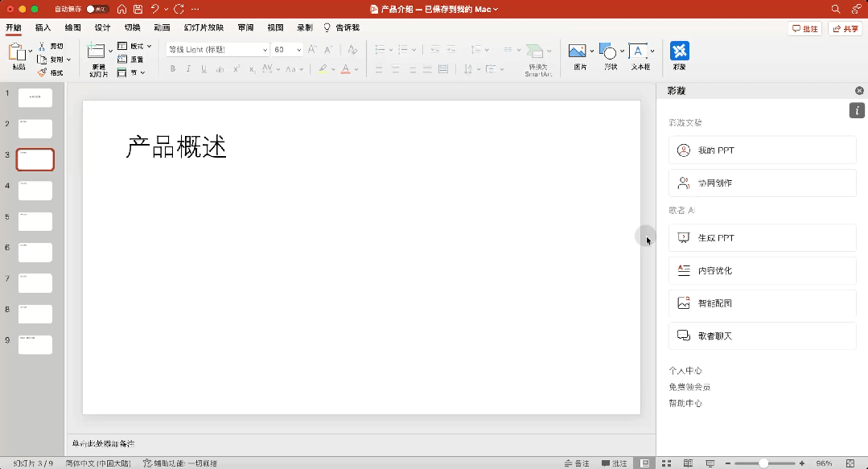The height and width of the screenshot is (469, 868).
Task: Open 歌者聊天 chat option
Action: click(x=763, y=335)
